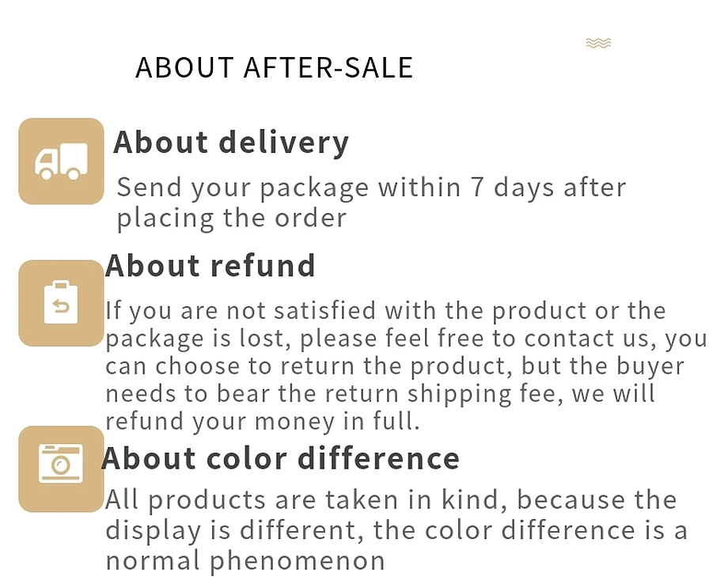Click the 'refund your money in full' line

click(x=263, y=422)
